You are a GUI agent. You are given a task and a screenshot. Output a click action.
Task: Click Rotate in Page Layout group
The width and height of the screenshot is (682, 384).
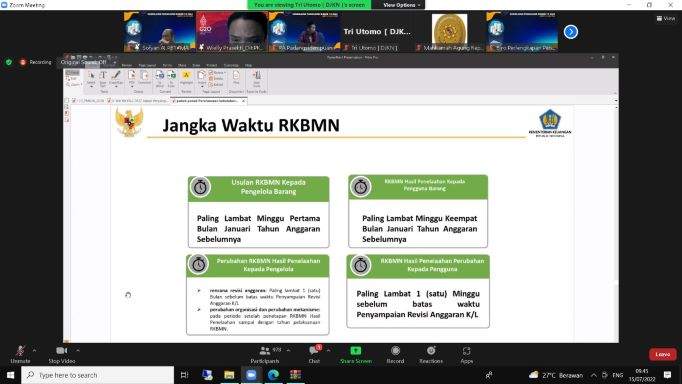click(217, 73)
